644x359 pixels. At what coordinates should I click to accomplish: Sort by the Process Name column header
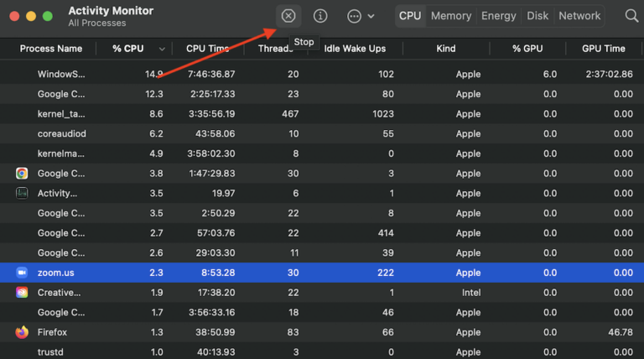tap(51, 49)
